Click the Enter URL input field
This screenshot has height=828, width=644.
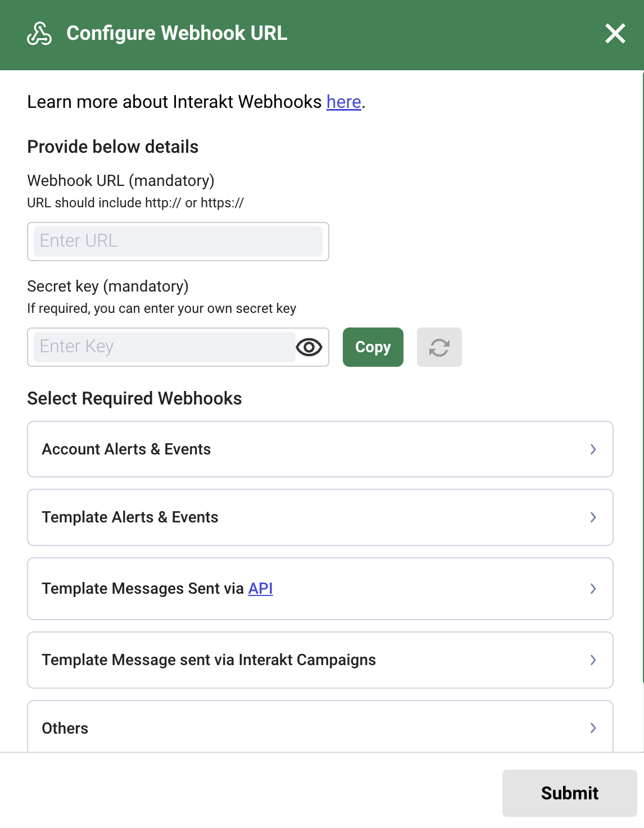[178, 242]
